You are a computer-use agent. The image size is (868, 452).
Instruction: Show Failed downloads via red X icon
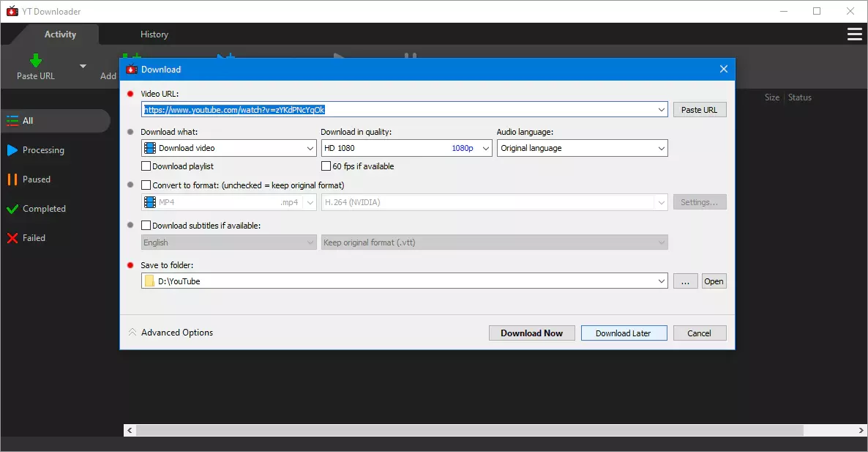(12, 238)
